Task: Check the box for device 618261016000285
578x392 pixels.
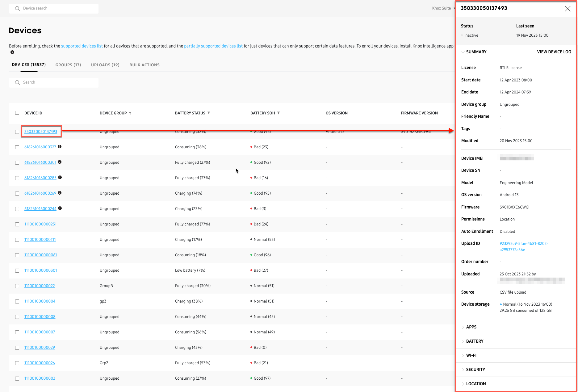Action: (x=17, y=178)
